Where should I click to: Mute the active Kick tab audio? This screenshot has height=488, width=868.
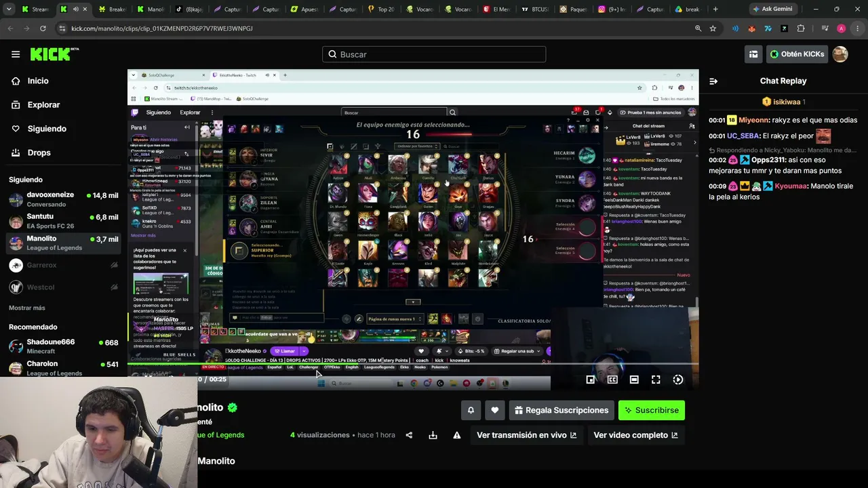point(75,9)
